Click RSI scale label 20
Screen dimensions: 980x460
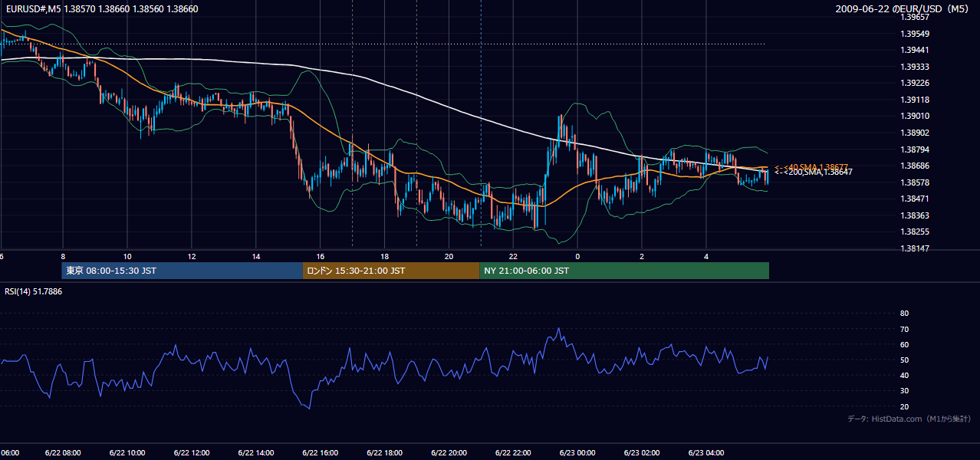[904, 406]
